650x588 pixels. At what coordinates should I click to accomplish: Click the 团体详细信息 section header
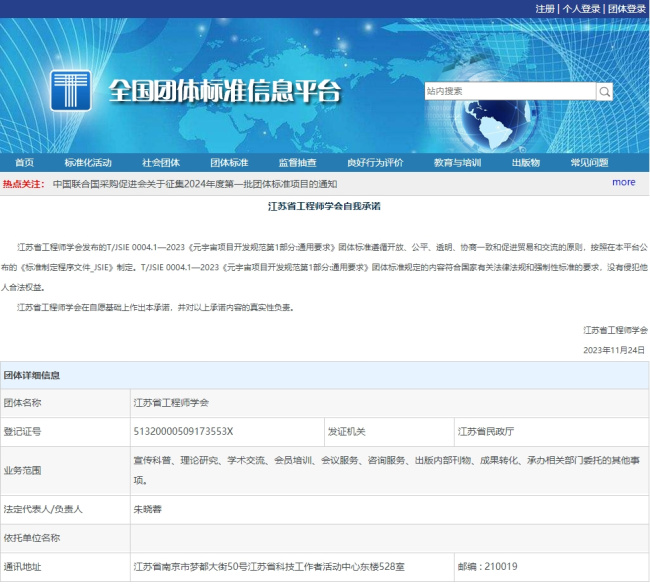[31, 376]
